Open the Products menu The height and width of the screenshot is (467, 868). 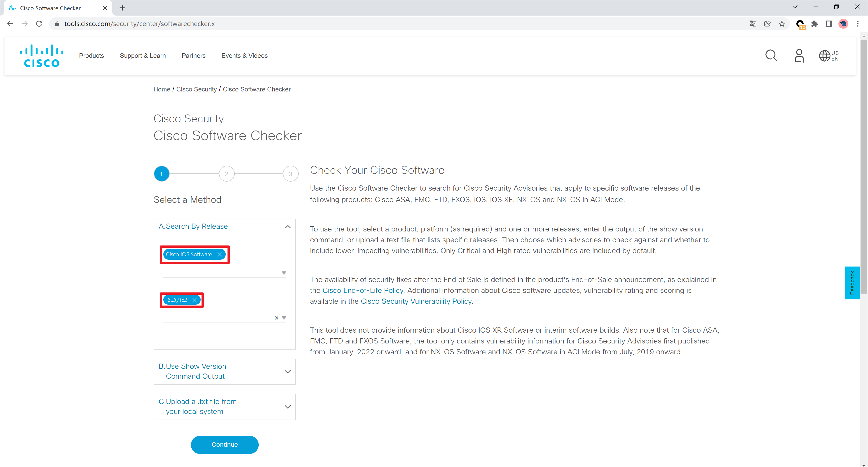pyautogui.click(x=91, y=56)
